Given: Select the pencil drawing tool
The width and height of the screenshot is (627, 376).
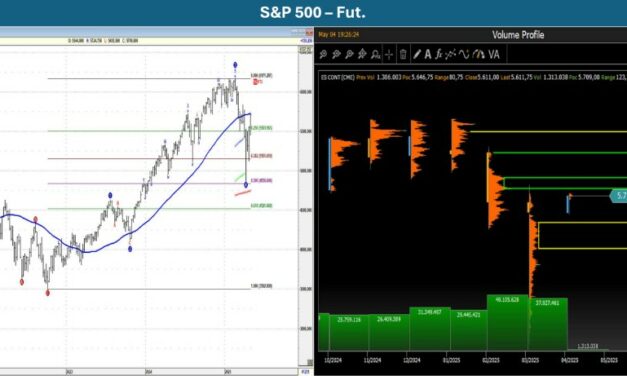Looking at the screenshot, I should pos(417,54).
